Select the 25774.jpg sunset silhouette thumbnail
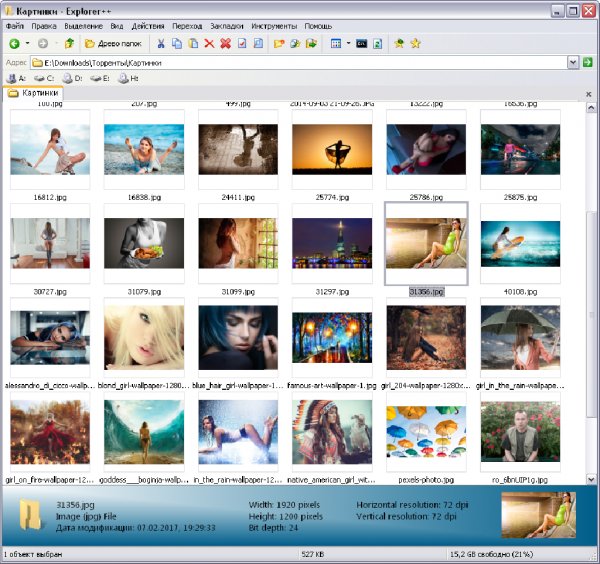 tap(332, 149)
